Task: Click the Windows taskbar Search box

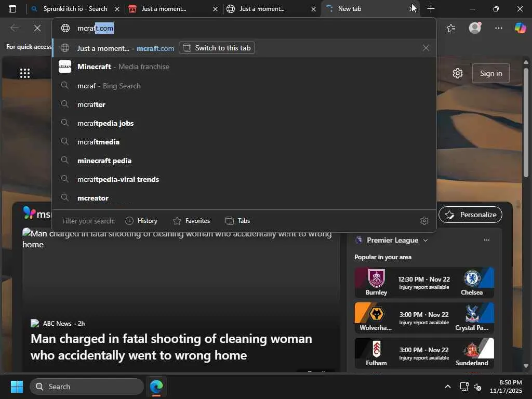Action: click(x=87, y=387)
